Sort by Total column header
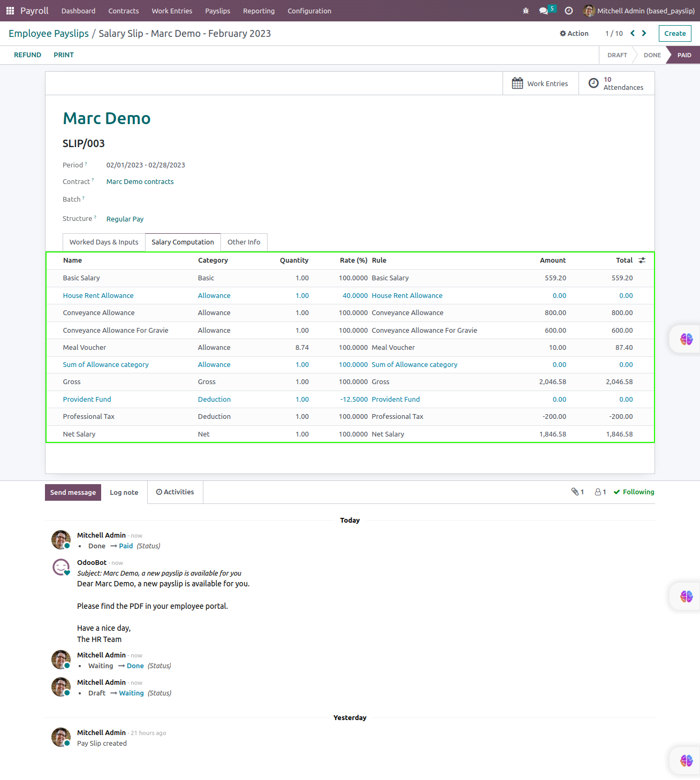 [624, 261]
